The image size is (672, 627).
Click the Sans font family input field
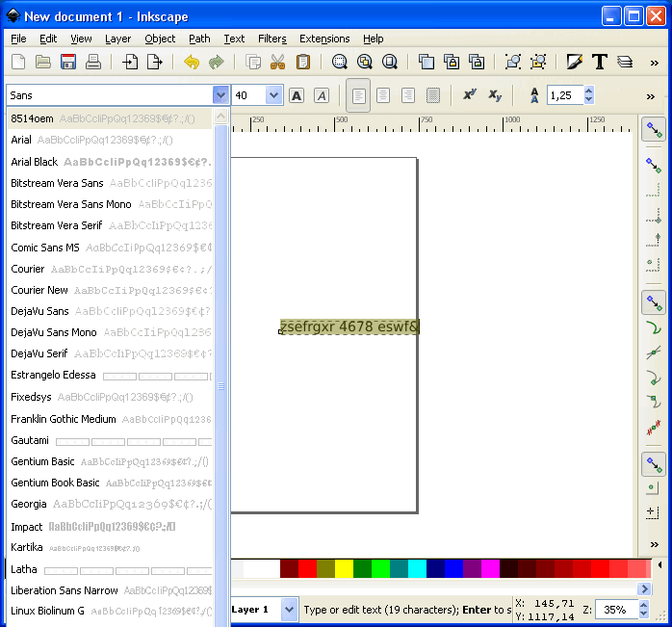click(111, 95)
